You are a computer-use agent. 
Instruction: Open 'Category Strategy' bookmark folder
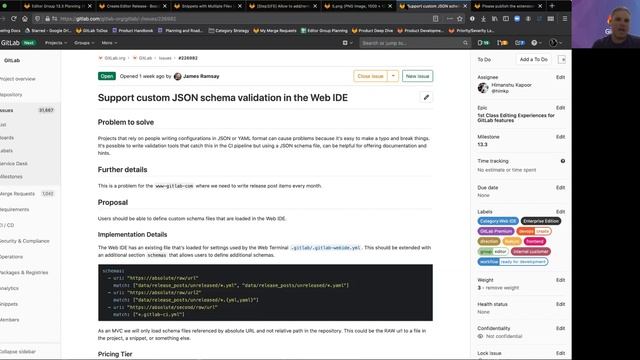coord(229,31)
